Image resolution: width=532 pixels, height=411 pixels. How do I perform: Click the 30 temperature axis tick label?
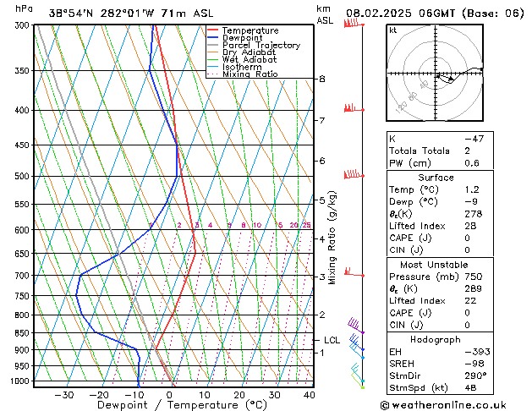[x=274, y=395]
